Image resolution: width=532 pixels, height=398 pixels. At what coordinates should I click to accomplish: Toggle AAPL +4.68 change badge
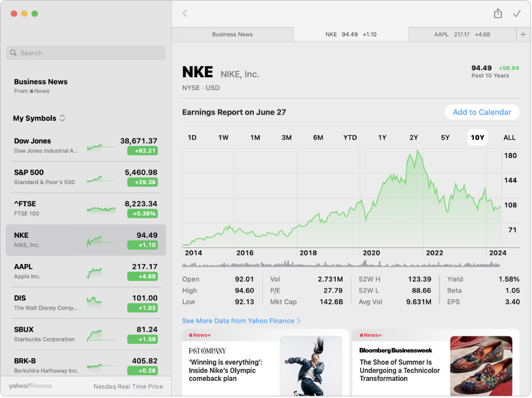coord(143,277)
